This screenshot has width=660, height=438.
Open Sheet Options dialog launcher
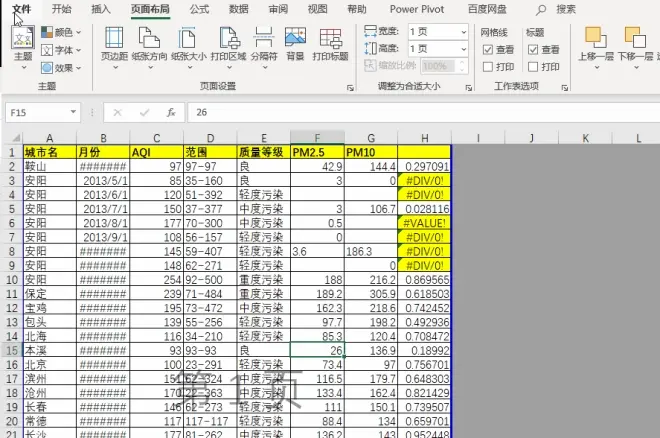point(565,88)
